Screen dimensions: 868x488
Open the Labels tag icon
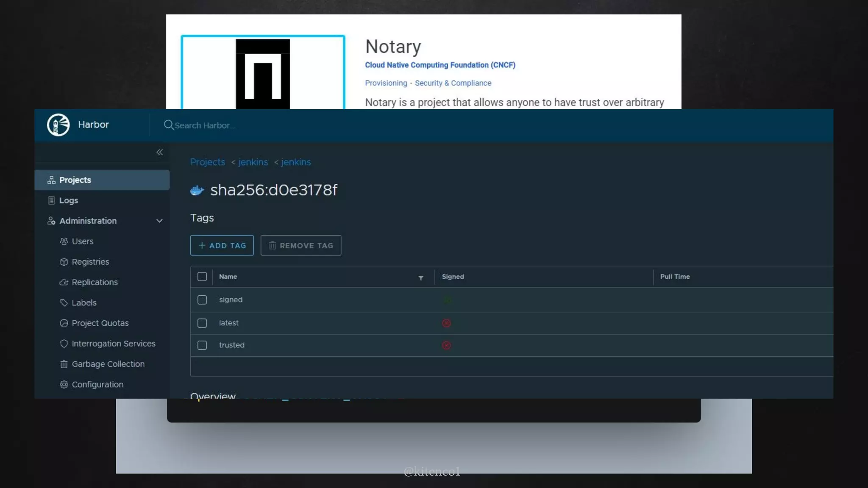64,302
